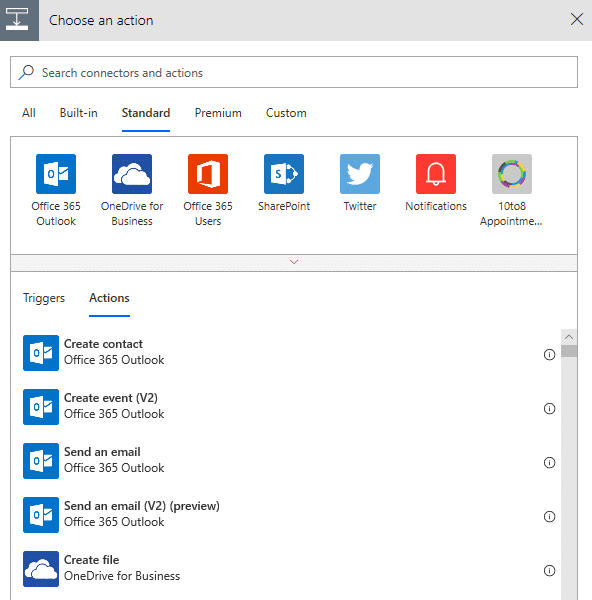Show info for Create contact action
Screen dimensions: 592x600
coord(549,355)
